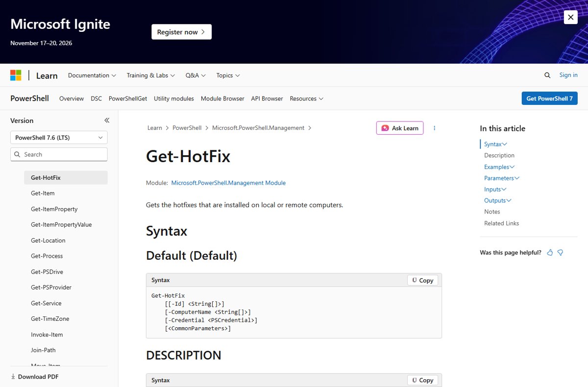The width and height of the screenshot is (588, 387).
Task: Click the Register now button
Action: tap(181, 32)
